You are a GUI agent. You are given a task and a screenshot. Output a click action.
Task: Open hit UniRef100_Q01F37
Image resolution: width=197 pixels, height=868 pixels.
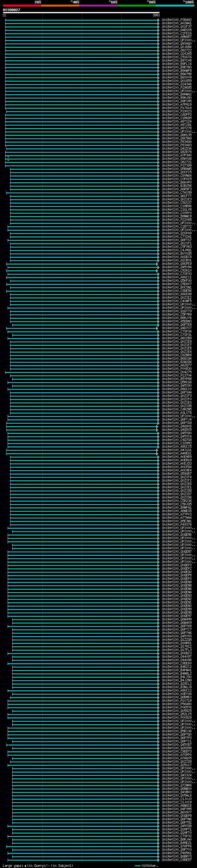pyautogui.click(x=177, y=26)
